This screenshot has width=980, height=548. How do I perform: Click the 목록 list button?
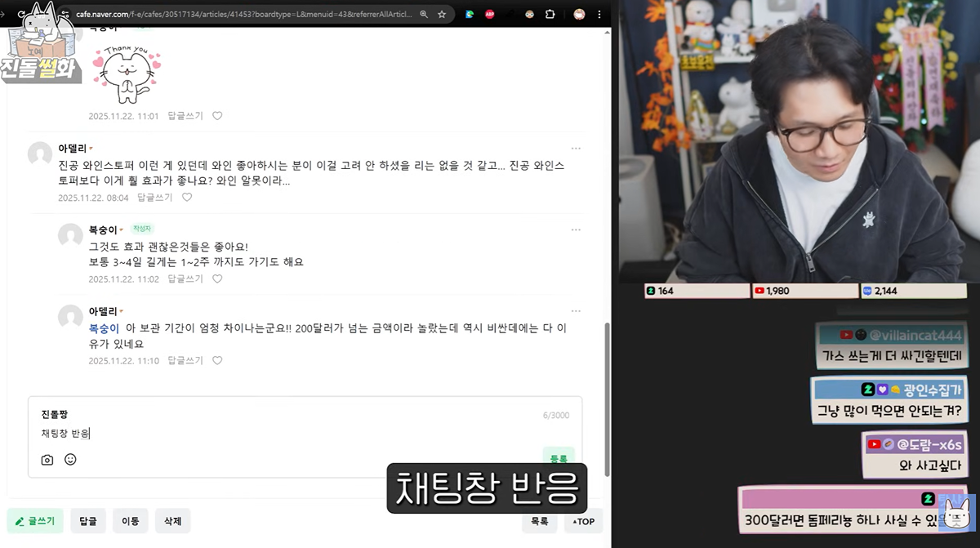(x=539, y=521)
